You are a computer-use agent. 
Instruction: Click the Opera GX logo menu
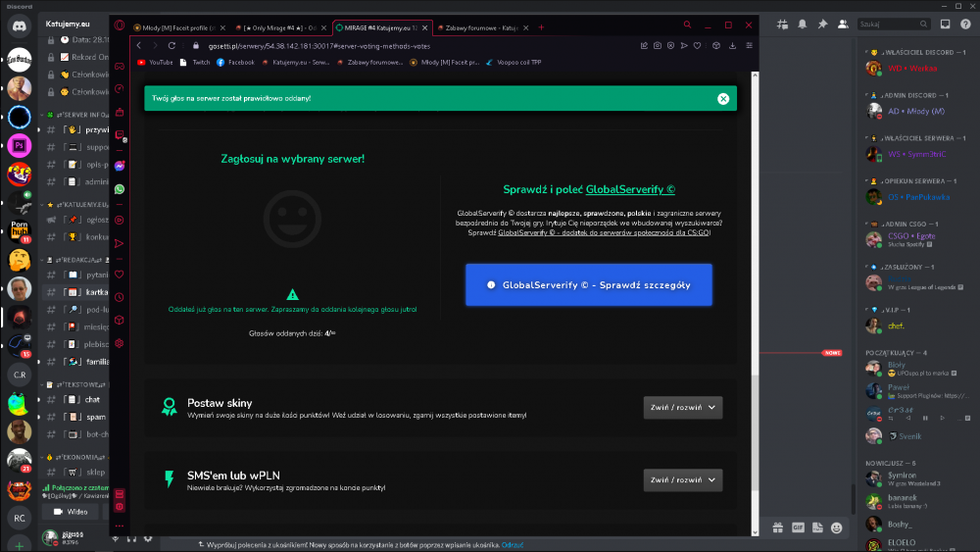(120, 25)
